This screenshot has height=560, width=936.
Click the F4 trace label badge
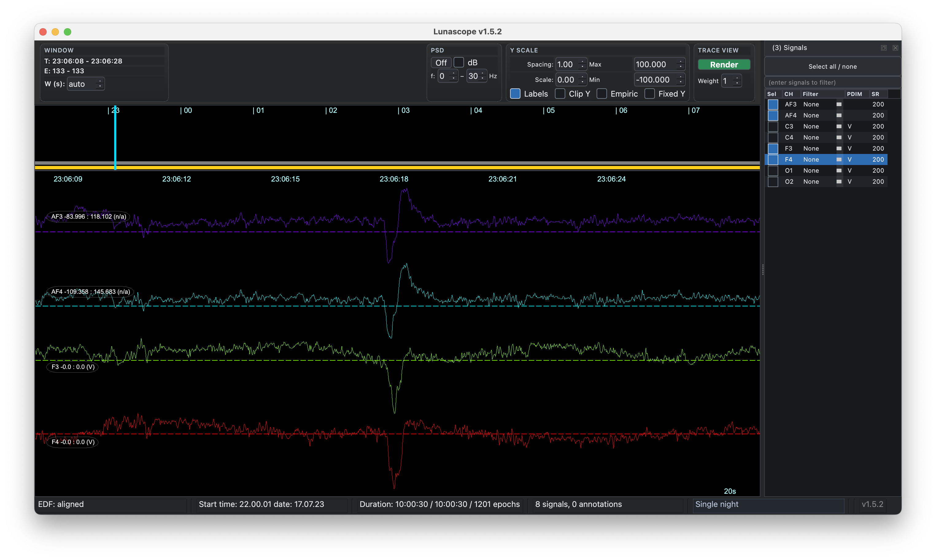coord(72,442)
